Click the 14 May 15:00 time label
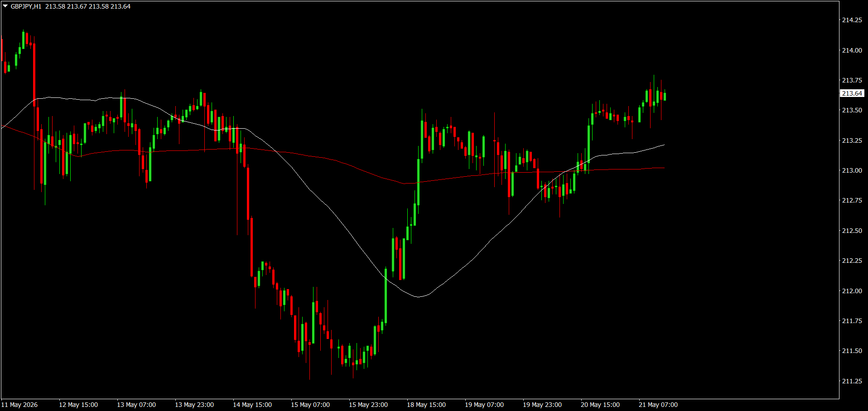Screen dimensions: 868x411 [252, 405]
